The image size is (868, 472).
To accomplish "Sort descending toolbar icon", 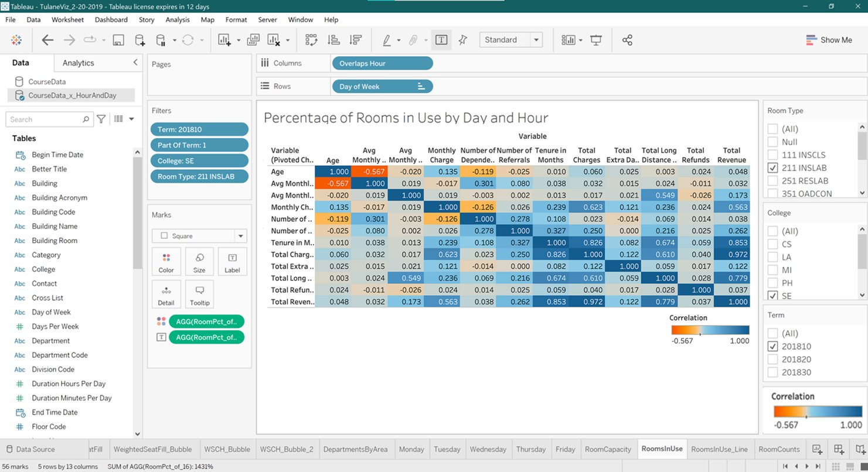I will 355,40.
